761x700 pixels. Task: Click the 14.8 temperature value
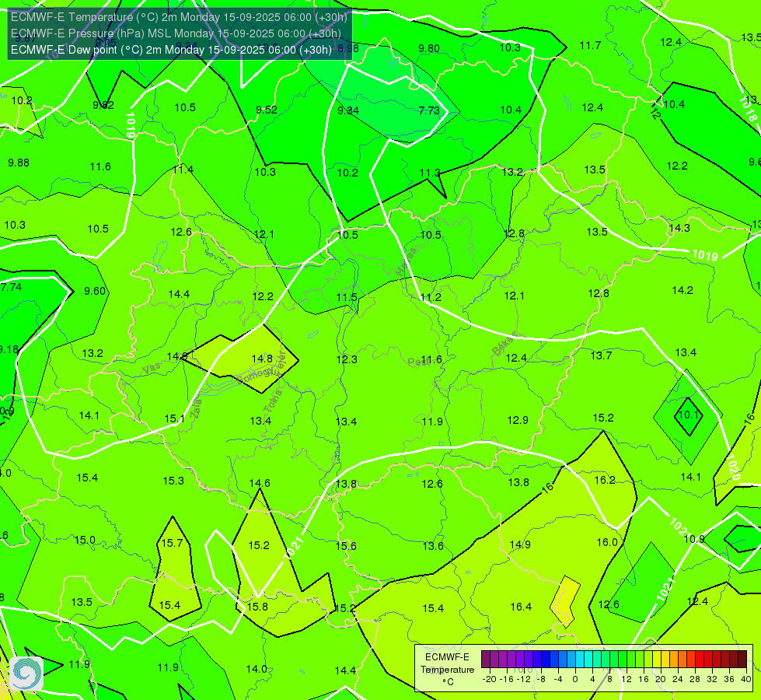point(262,359)
